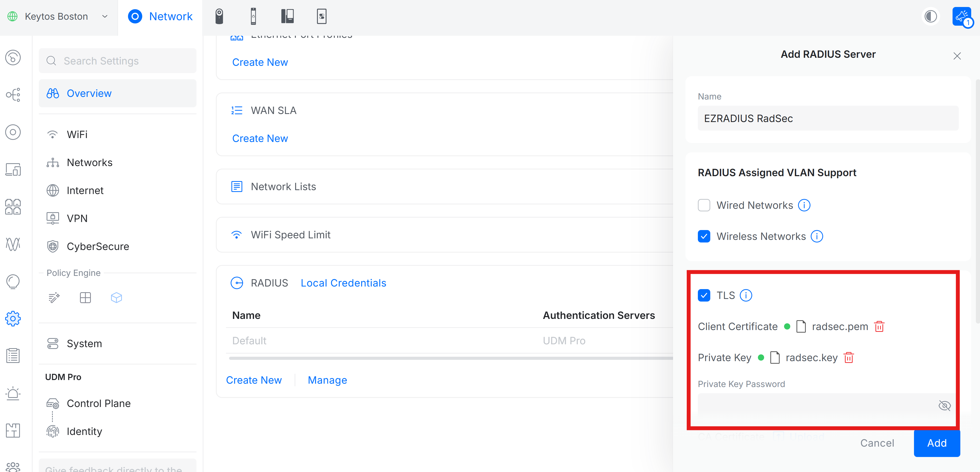The width and height of the screenshot is (980, 472).
Task: Select the Settings gear in the sidebar
Action: pyautogui.click(x=13, y=319)
